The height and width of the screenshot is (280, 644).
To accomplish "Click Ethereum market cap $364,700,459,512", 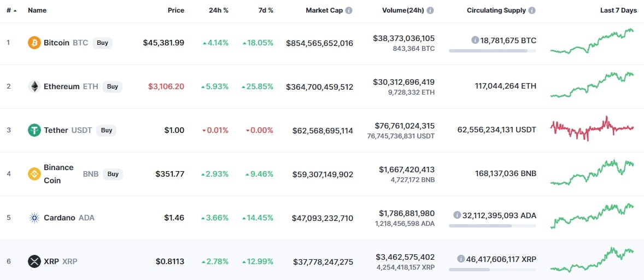I will 319,87.
